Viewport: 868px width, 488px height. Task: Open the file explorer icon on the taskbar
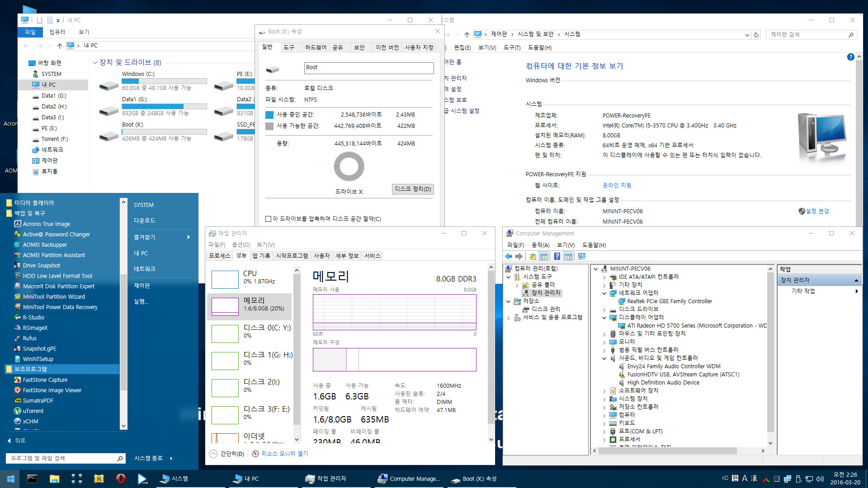tap(54, 479)
